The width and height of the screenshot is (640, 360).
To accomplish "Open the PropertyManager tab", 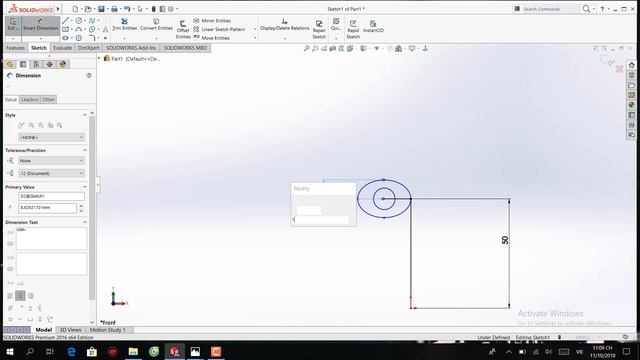I will tap(23, 64).
